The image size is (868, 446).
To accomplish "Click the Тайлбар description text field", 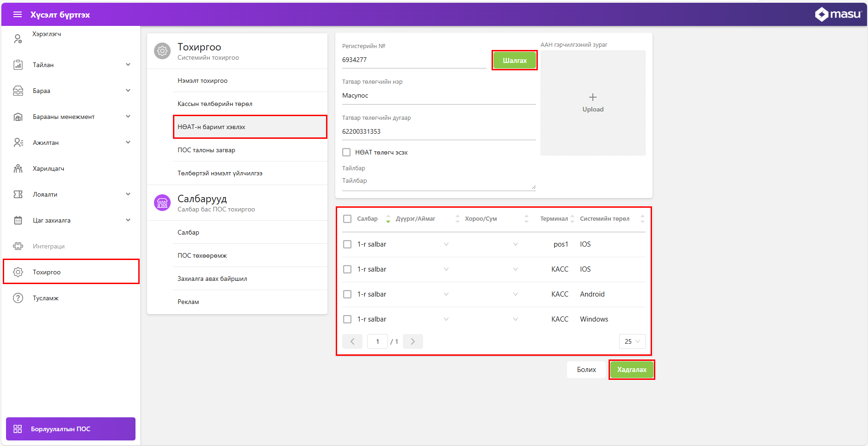I will (x=437, y=181).
